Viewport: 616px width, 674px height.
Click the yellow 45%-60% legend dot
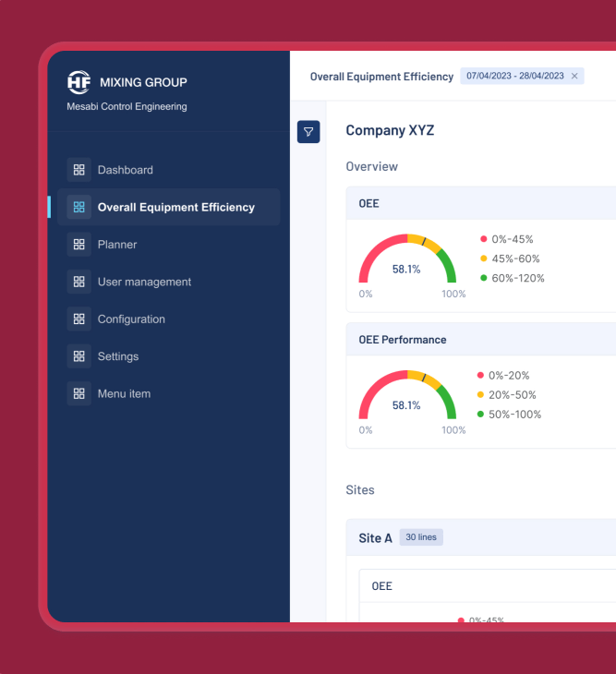point(484,259)
